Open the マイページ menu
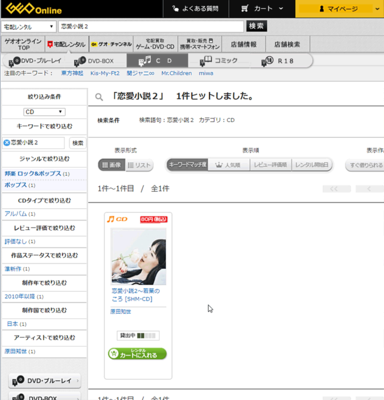 340,9
